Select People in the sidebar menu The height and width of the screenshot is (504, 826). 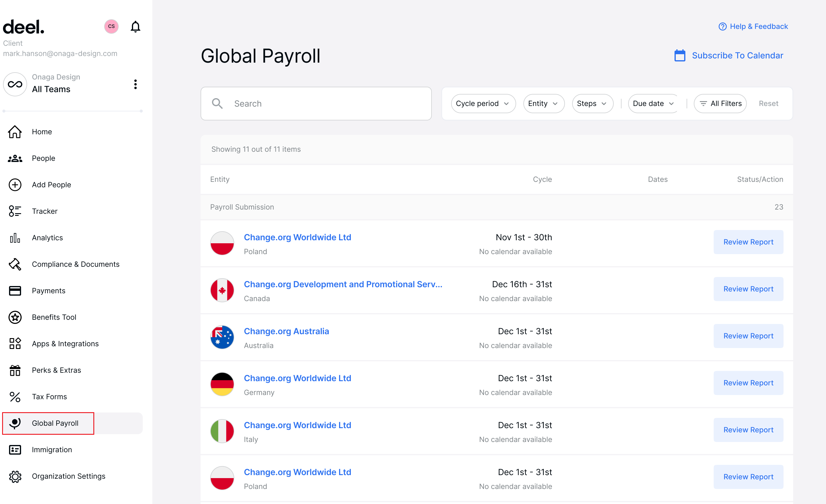[43, 158]
